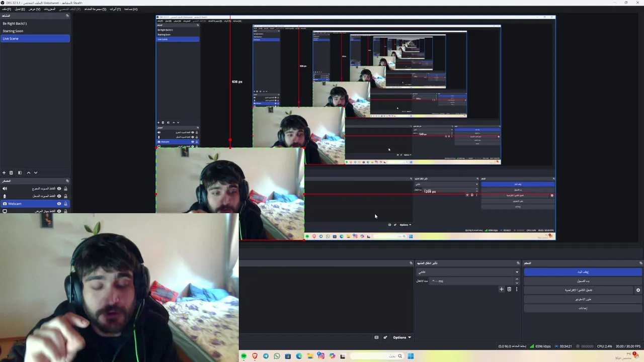Viewport: 644px width, 362px height.
Task: Open File Explorer from the taskbar
Action: (310, 356)
